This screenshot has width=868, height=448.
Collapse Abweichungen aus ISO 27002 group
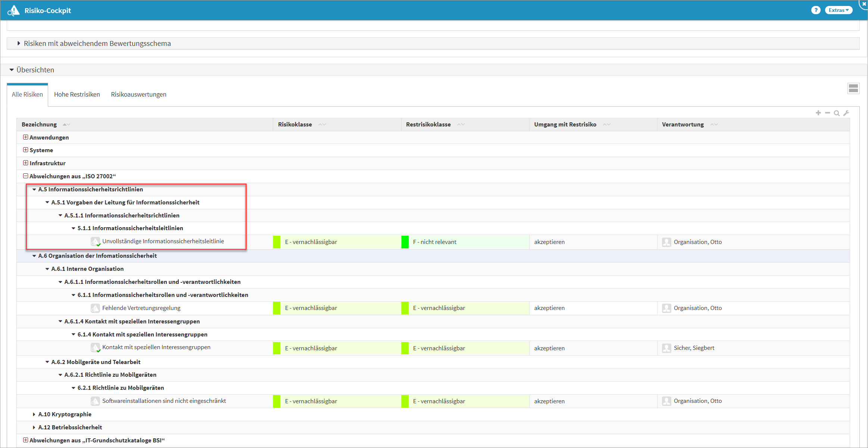25,176
